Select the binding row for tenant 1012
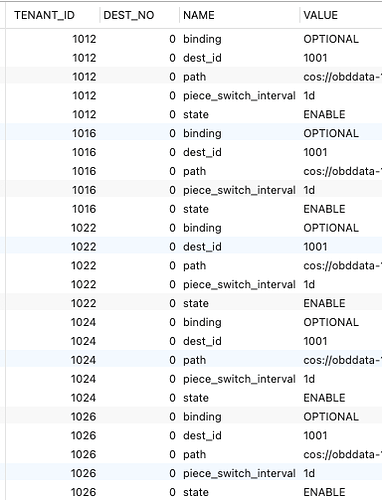This screenshot has width=382, height=500. pyautogui.click(x=194, y=39)
